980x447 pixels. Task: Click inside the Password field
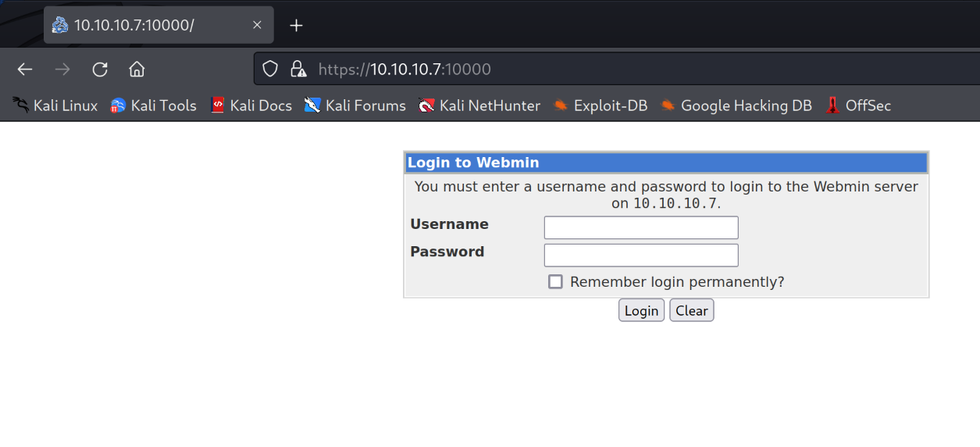coord(640,255)
